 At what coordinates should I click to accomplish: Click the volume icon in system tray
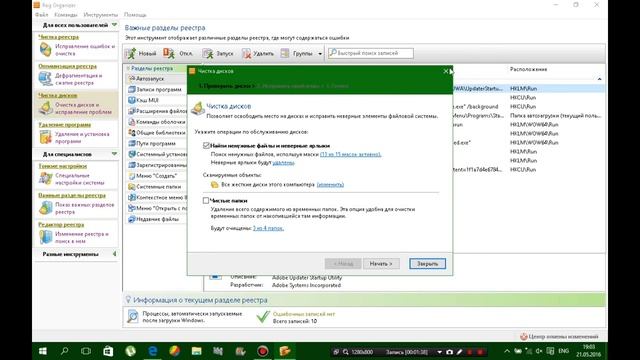539,351
